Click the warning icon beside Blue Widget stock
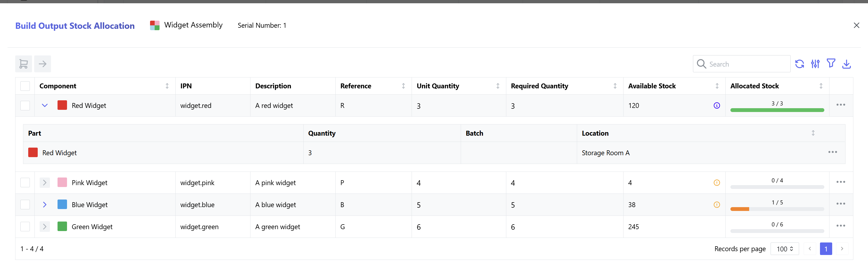This screenshot has height=274, width=868. pyautogui.click(x=717, y=204)
